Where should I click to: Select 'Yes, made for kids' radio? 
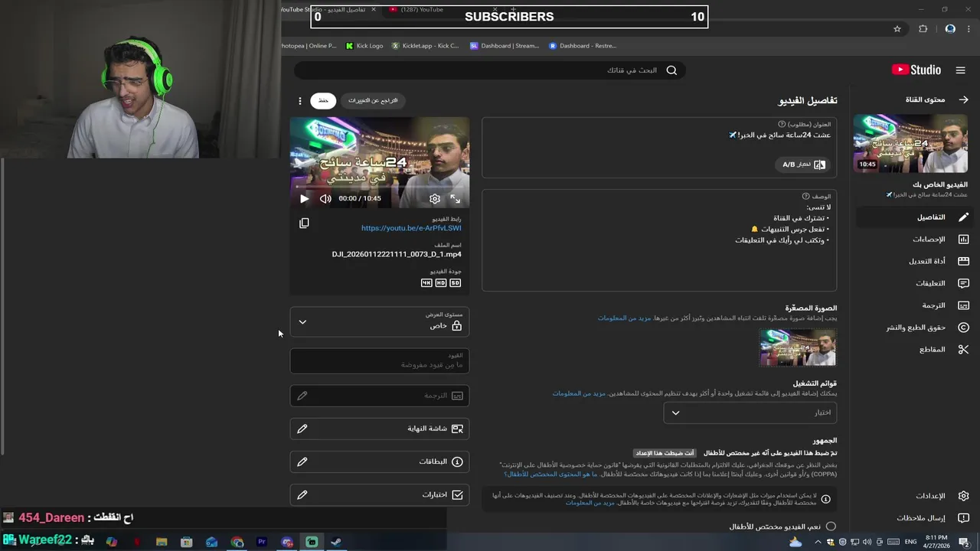[831, 527]
